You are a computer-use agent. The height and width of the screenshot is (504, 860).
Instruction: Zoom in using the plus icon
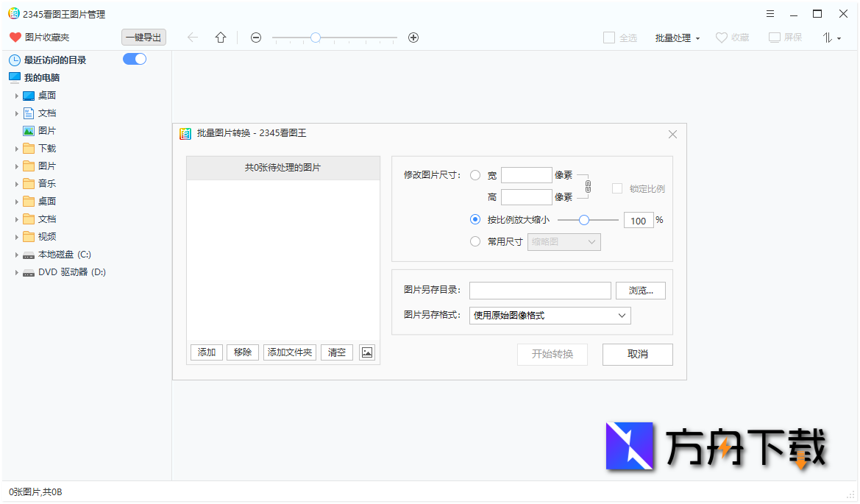[413, 37]
